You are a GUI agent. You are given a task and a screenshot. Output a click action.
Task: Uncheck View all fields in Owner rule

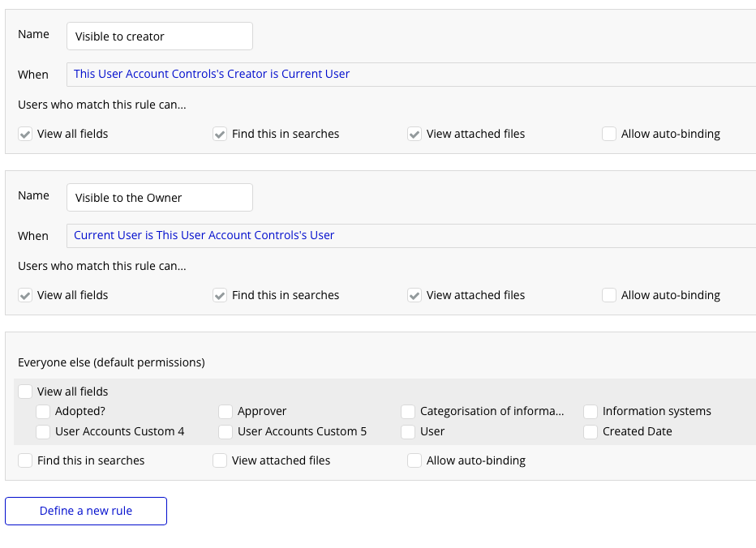click(x=25, y=295)
